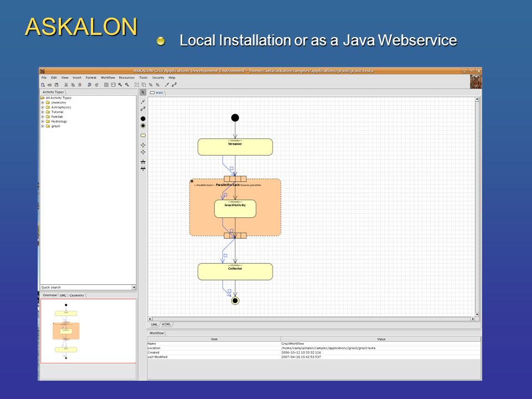Select the pointer tool in the palette

(143, 93)
